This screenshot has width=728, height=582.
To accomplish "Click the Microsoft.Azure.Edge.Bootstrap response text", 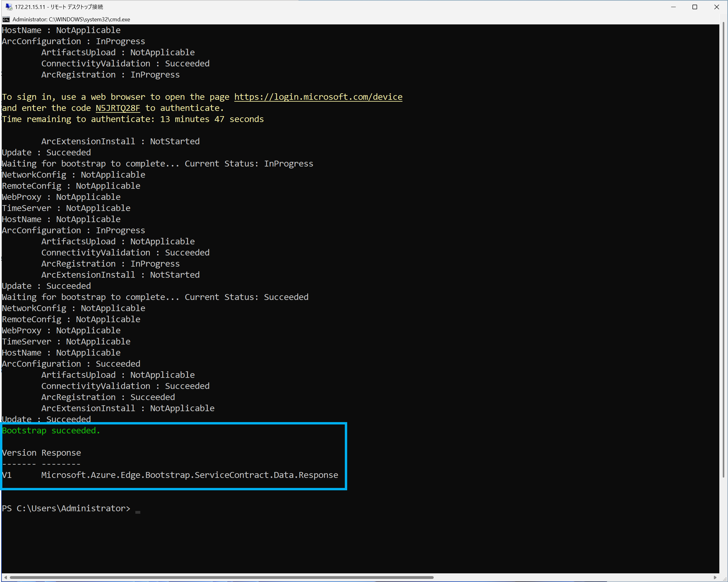I will pyautogui.click(x=189, y=475).
